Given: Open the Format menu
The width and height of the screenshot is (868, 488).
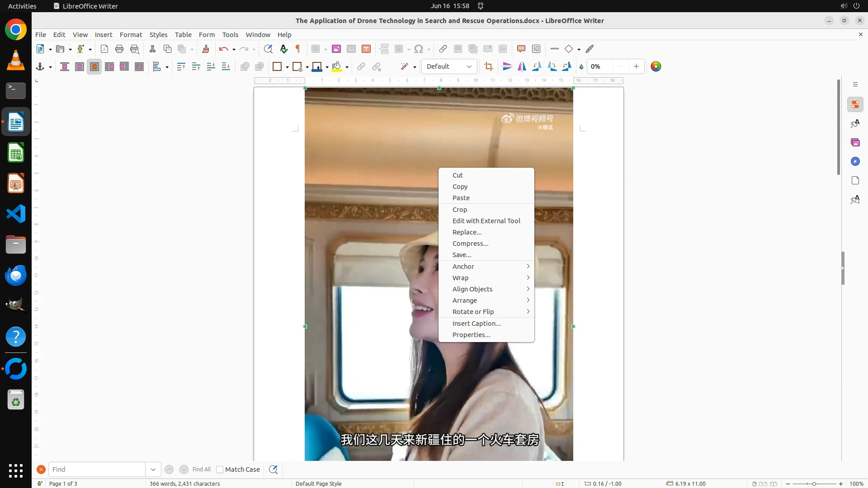Looking at the screenshot, I should (131, 35).
